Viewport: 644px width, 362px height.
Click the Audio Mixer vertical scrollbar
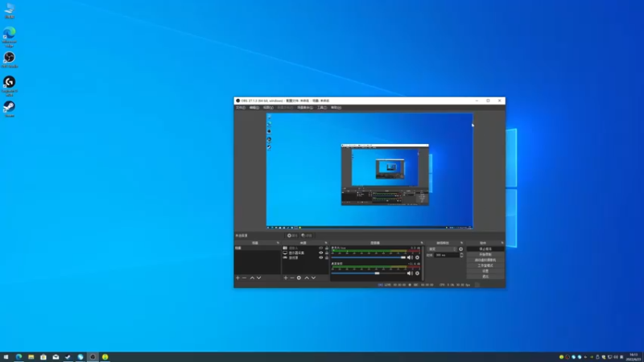click(423, 263)
